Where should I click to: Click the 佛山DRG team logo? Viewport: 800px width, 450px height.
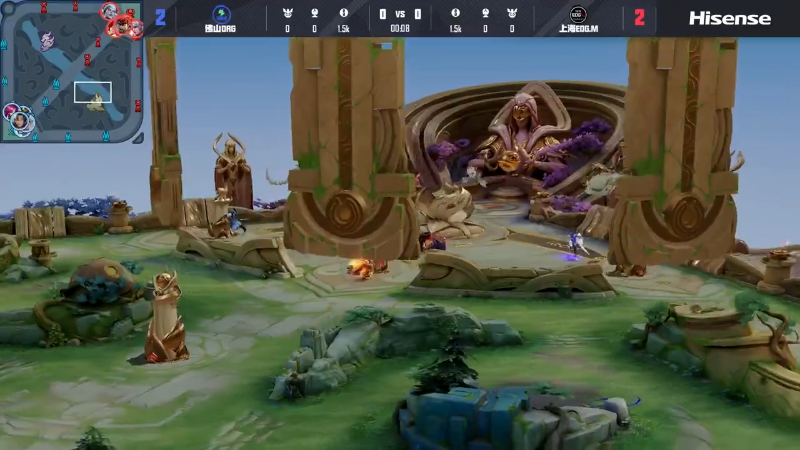(x=221, y=14)
